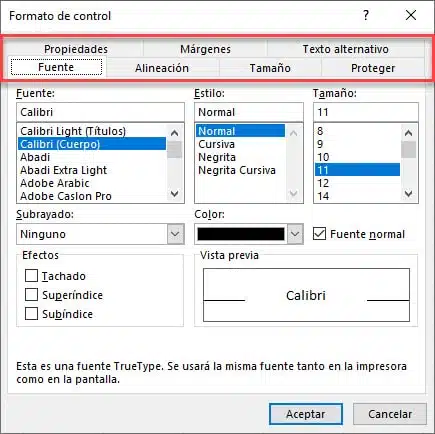Screen dimensions: 435x434
Task: Click size list scroll up arrow
Action: coord(408,133)
